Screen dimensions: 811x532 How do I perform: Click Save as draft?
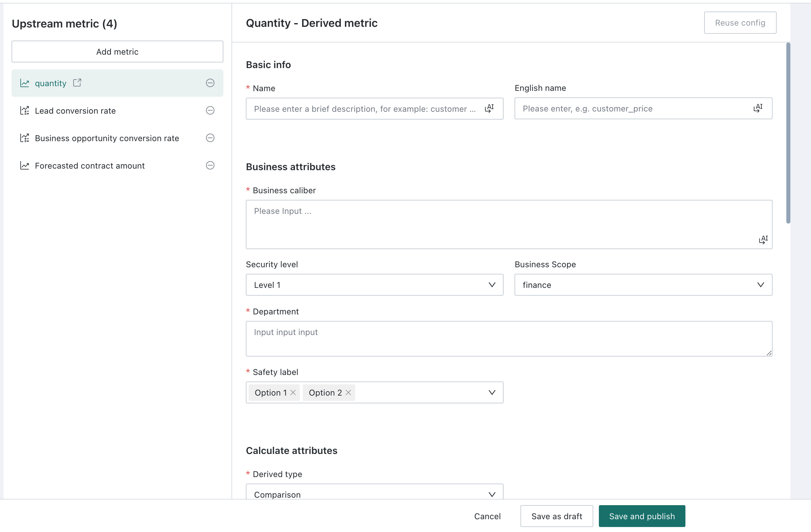point(556,516)
